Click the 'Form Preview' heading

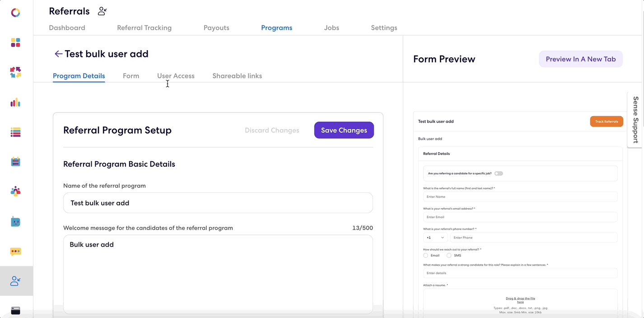click(444, 59)
